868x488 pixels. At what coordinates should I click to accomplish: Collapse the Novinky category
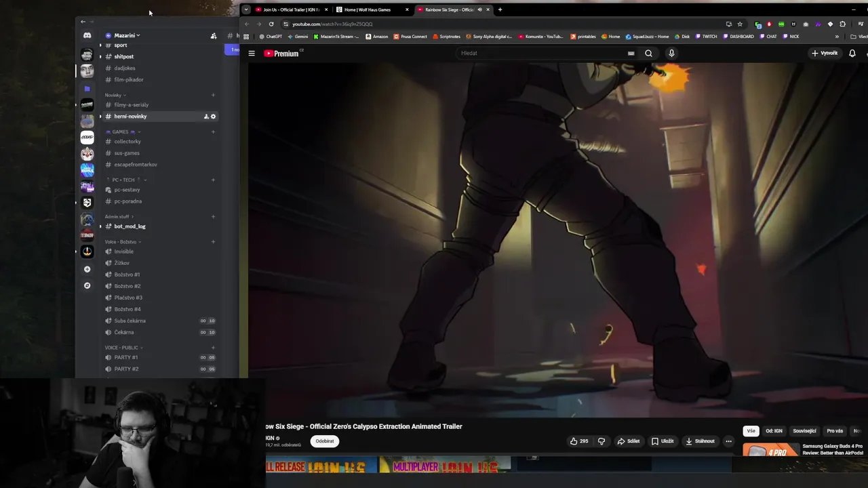pyautogui.click(x=115, y=95)
